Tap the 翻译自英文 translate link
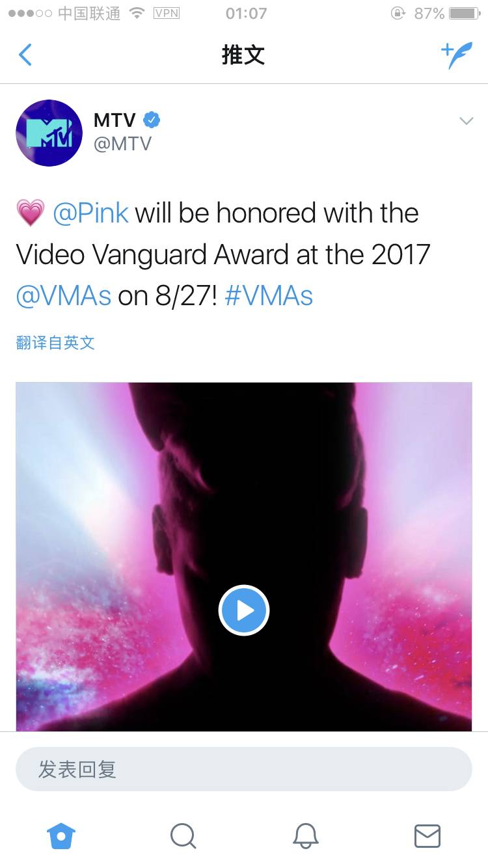This screenshot has height=868, width=488. [55, 342]
